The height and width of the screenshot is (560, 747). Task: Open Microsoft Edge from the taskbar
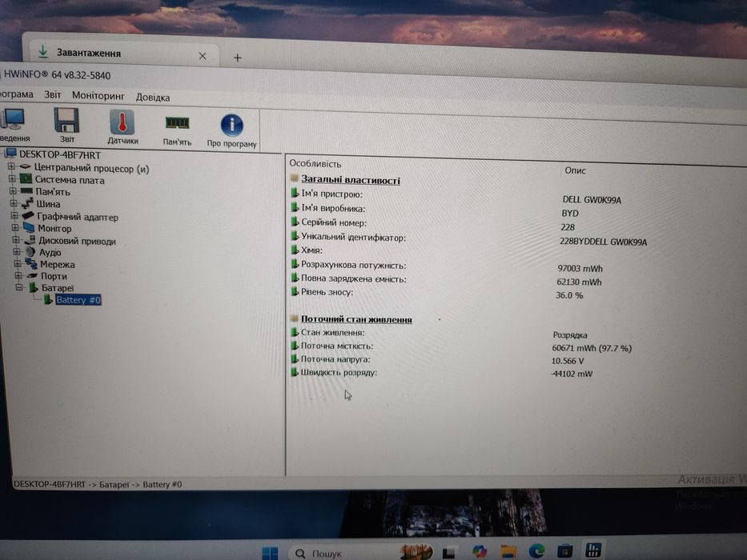pyautogui.click(x=536, y=551)
